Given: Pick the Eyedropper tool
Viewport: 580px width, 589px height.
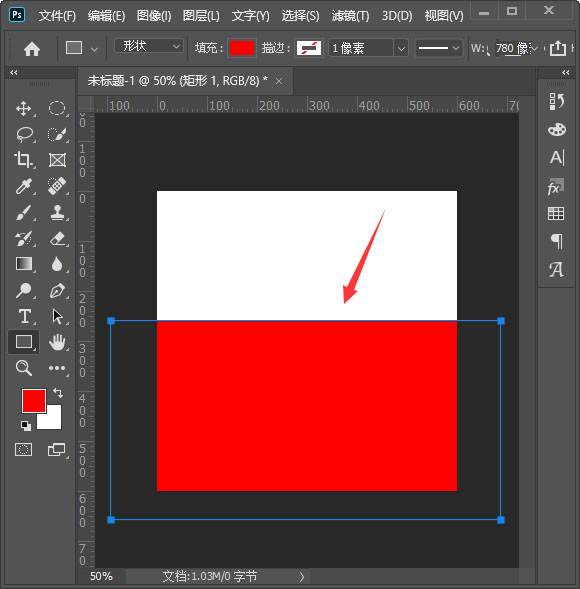Looking at the screenshot, I should click(x=24, y=186).
